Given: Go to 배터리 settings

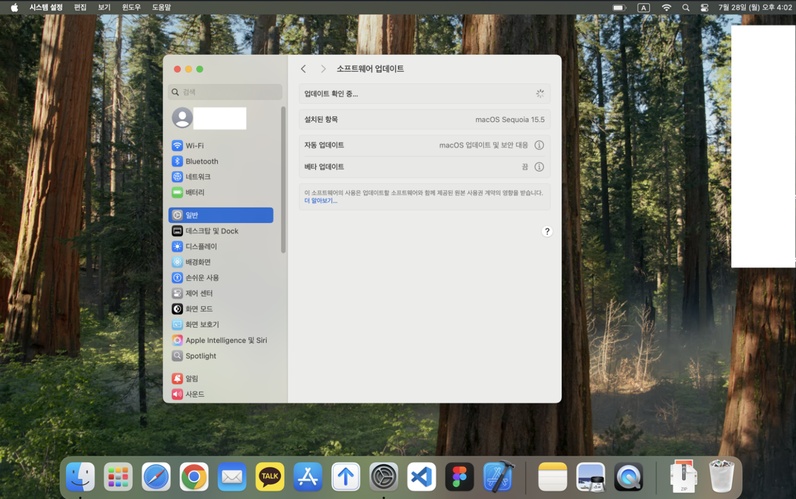Looking at the screenshot, I should pyautogui.click(x=194, y=192).
